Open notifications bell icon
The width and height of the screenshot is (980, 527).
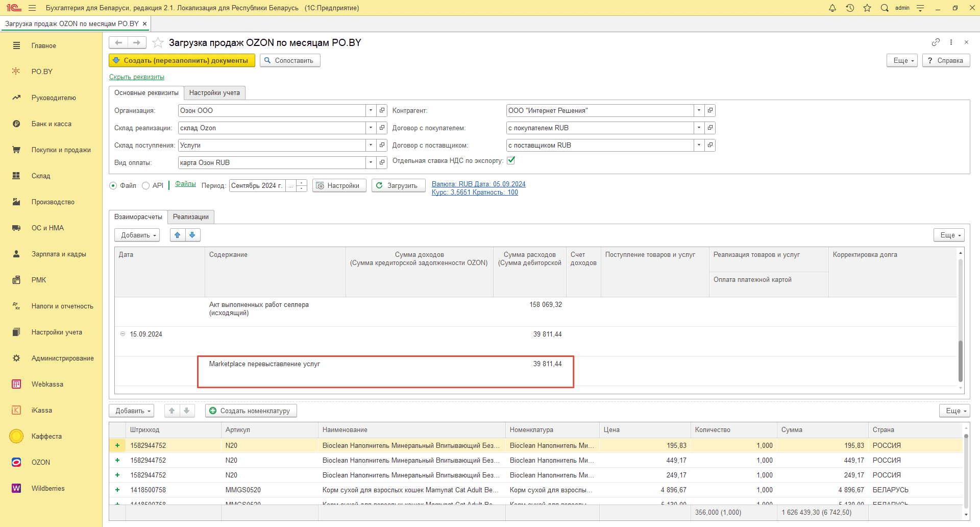832,8
